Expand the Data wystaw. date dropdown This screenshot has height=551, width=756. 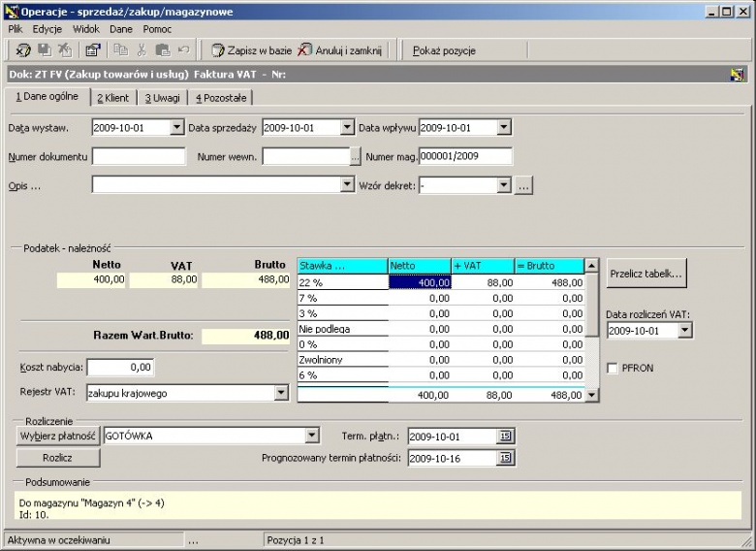(x=176, y=127)
